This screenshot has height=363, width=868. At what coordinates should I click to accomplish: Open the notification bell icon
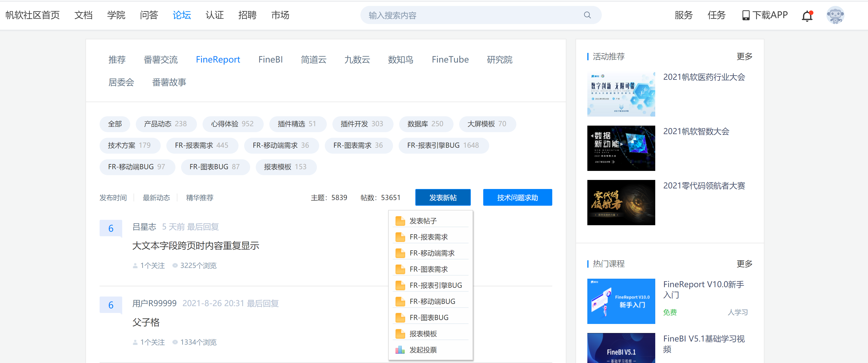click(807, 16)
